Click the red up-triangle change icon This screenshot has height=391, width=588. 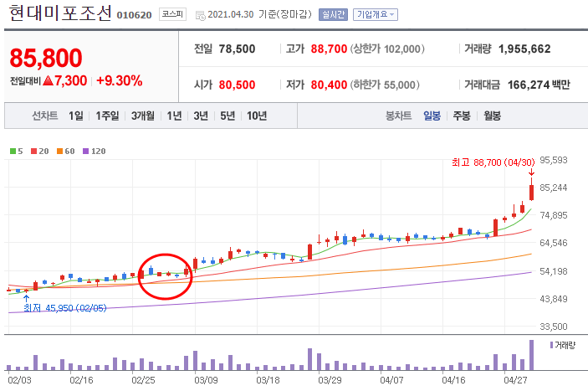click(x=48, y=80)
